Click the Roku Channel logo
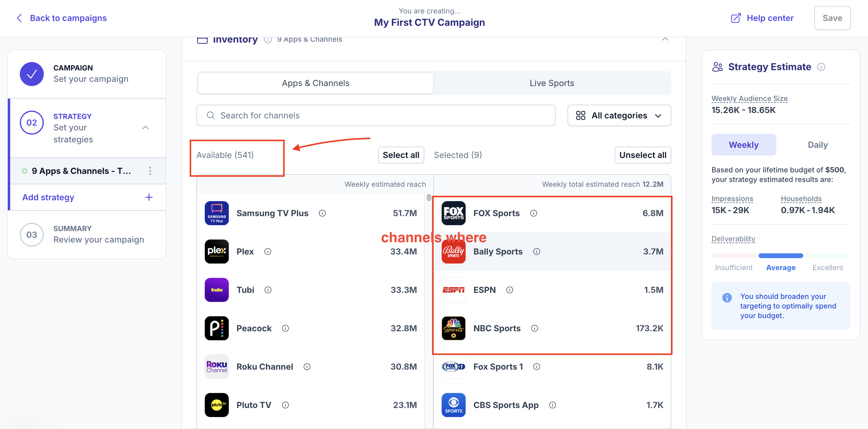The height and width of the screenshot is (429, 868). (217, 367)
